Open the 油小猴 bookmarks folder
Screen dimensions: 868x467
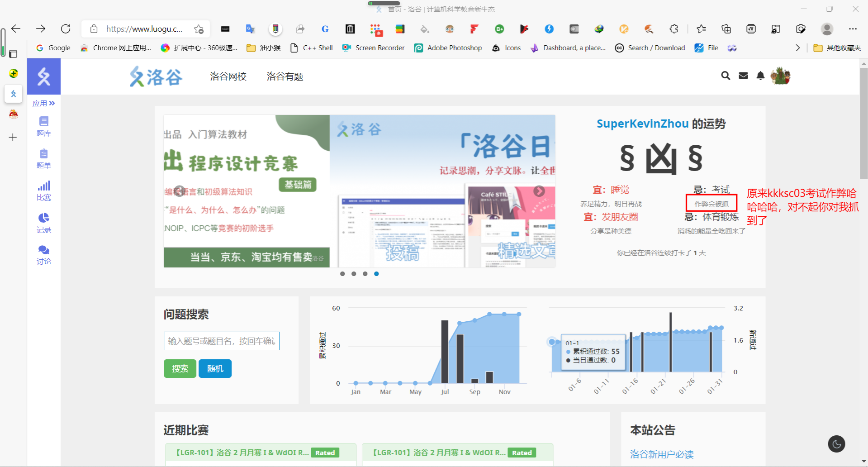(x=264, y=48)
